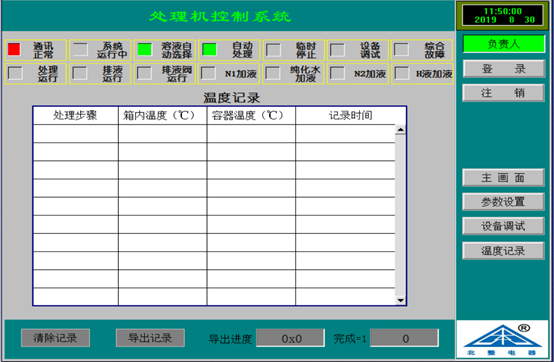
Task: Click the 清除记录 button
Action: (55, 338)
